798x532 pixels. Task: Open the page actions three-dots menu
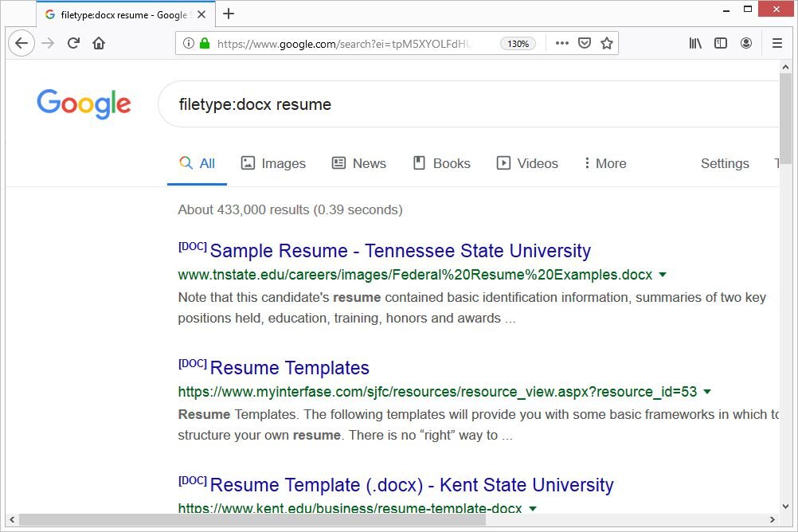click(561, 43)
